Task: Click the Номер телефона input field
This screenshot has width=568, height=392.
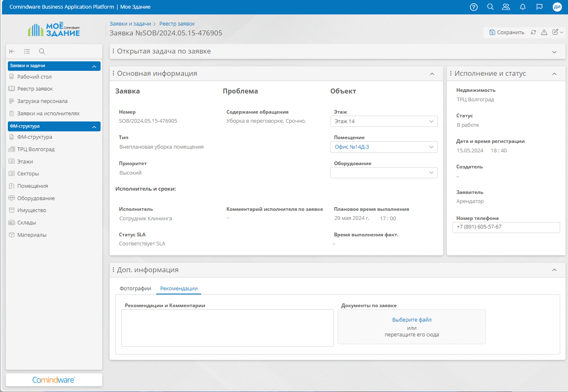Action: pyautogui.click(x=506, y=227)
